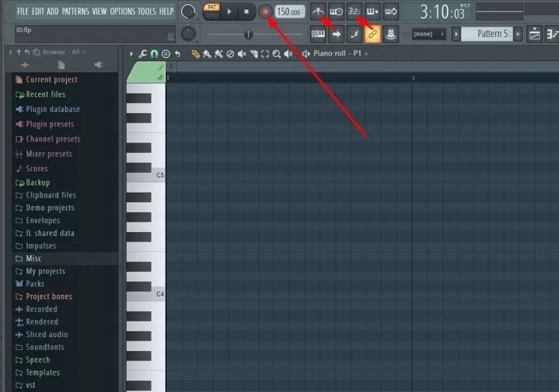This screenshot has height=392, width=559.
Task: Open the Piano roll options wrench menu
Action: (x=142, y=53)
